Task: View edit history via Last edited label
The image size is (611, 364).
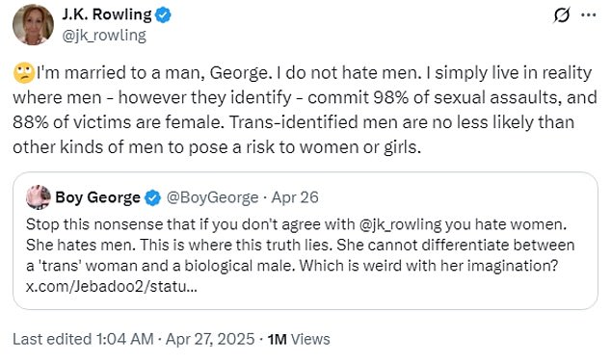Action: click(52, 339)
